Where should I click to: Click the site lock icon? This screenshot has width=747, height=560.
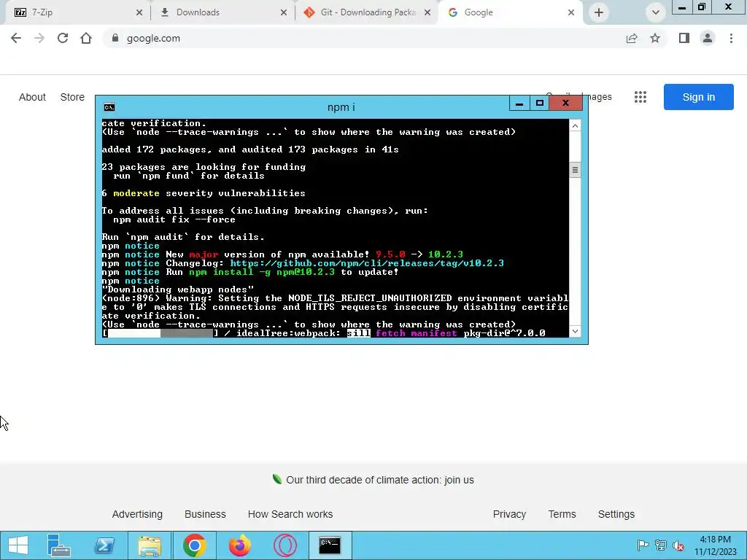pos(115,38)
